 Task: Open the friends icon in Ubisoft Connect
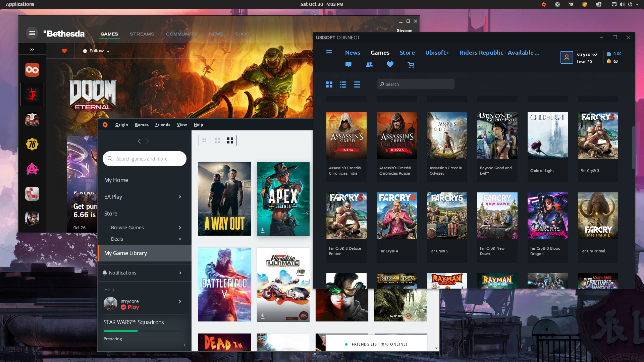coord(369,64)
